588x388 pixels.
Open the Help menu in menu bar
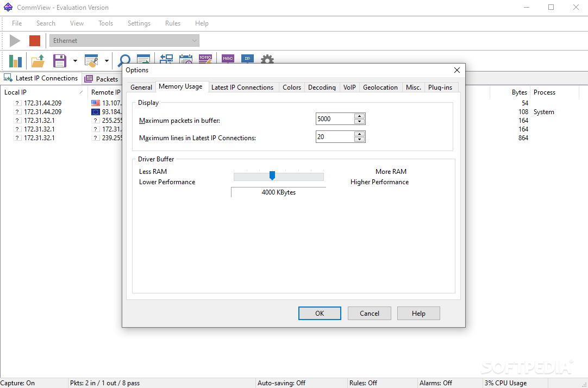coord(202,23)
